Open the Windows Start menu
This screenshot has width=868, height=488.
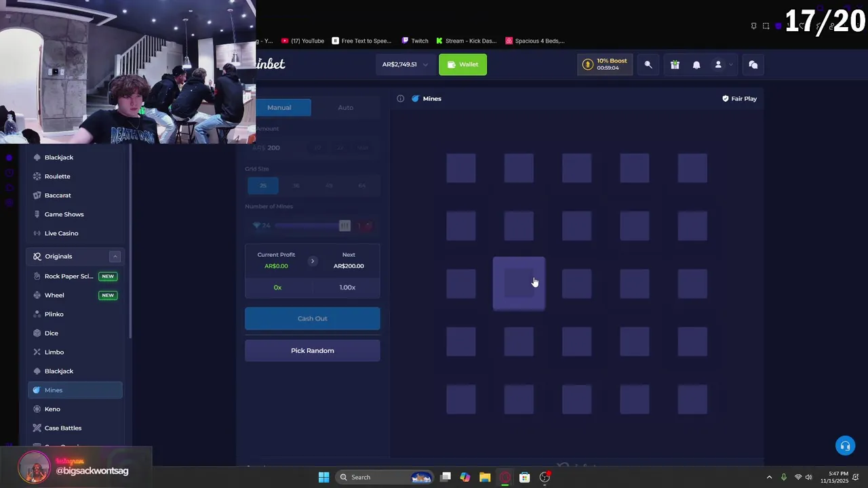point(323,477)
